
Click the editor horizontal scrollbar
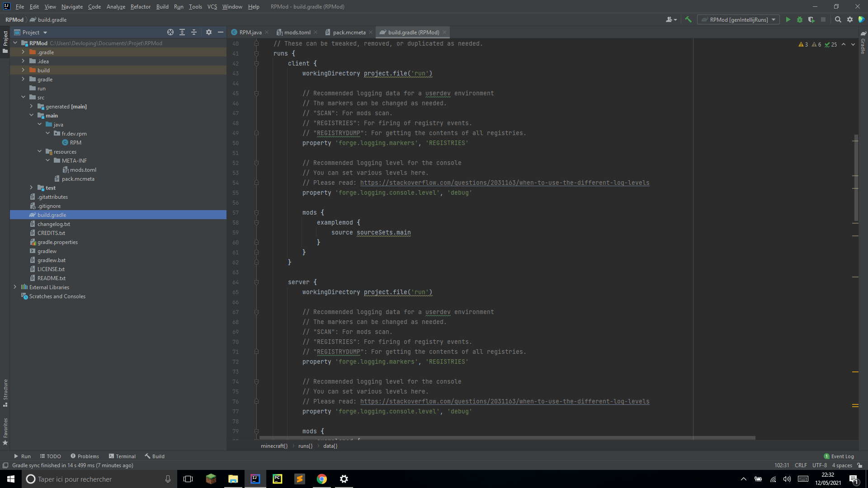[506, 438]
